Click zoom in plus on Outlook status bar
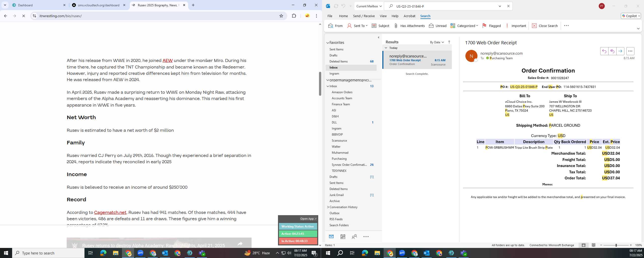This screenshot has width=644, height=258. click(x=631, y=245)
